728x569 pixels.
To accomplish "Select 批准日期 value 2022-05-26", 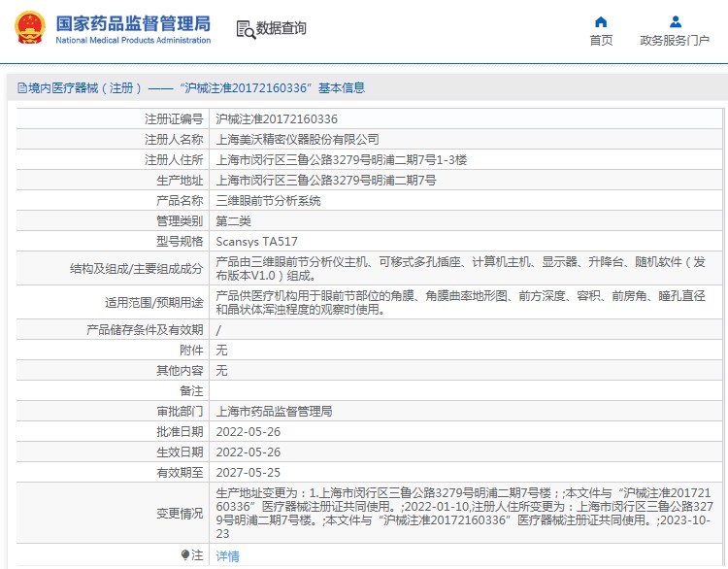I will pos(248,432).
